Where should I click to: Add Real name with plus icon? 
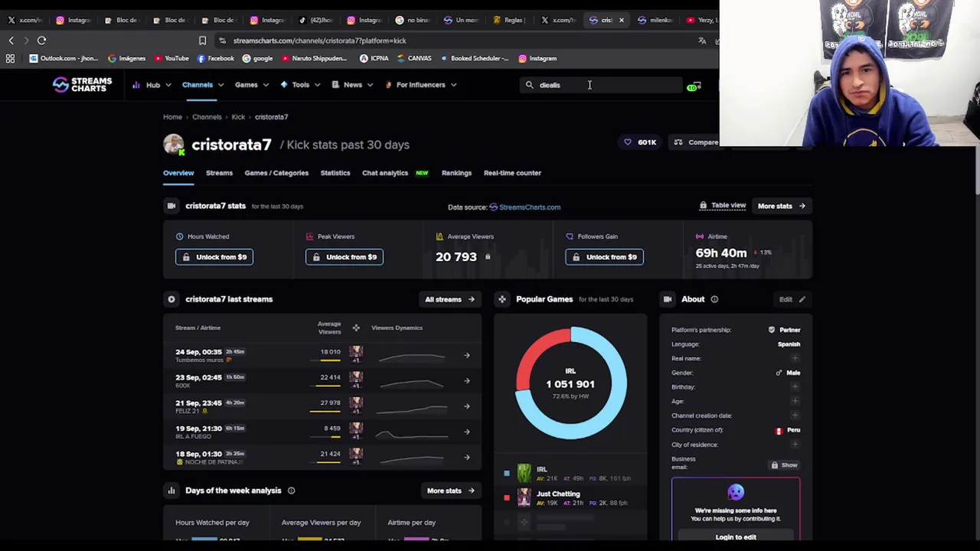click(795, 358)
